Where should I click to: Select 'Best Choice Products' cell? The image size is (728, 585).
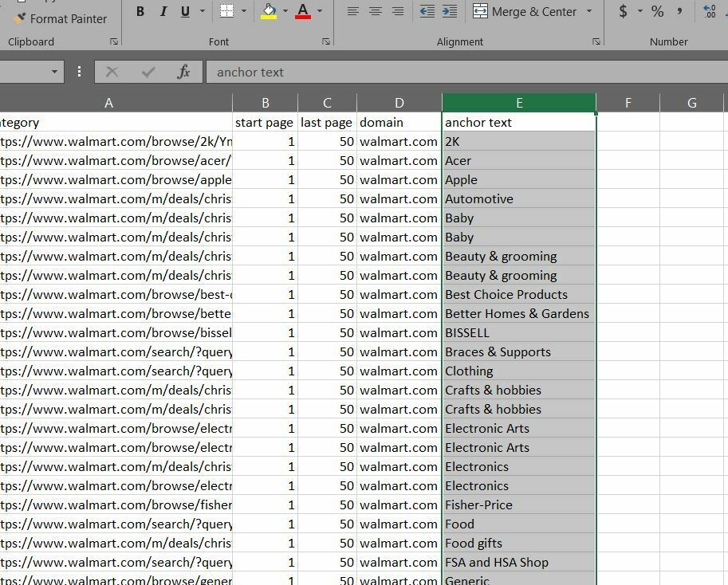pyautogui.click(x=519, y=295)
